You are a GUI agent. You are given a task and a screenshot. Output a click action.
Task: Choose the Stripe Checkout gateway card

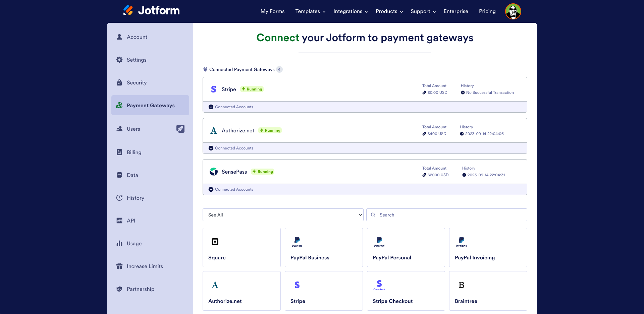click(x=406, y=291)
